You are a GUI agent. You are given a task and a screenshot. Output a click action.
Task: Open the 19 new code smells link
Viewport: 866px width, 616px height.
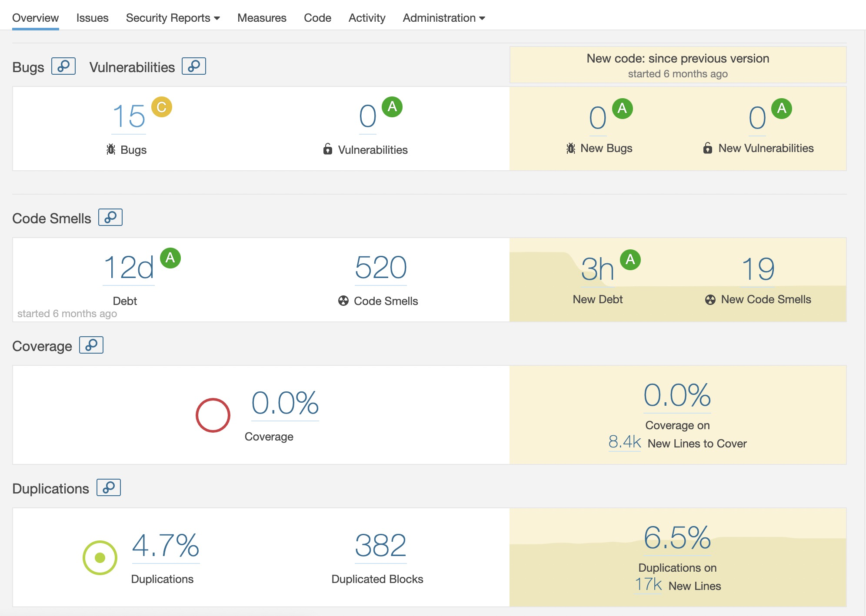(x=758, y=269)
